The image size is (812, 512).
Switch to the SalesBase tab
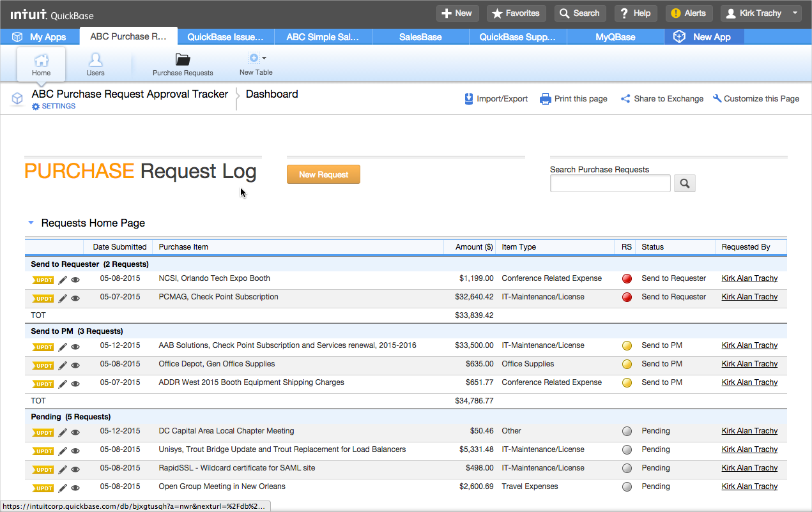(420, 37)
